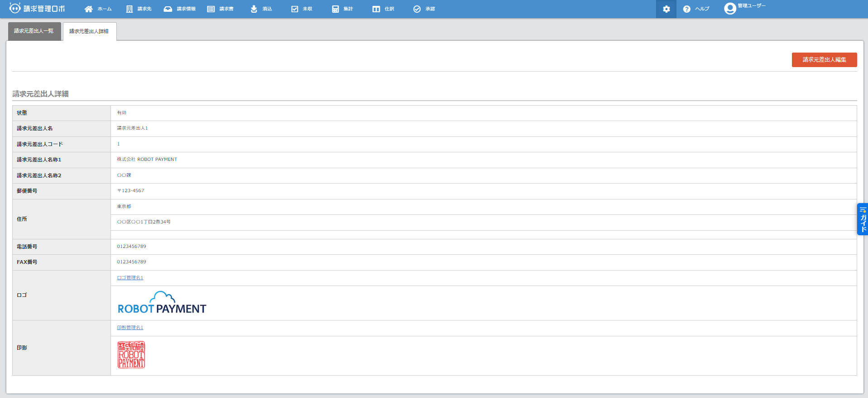Screen dimensions: 868x398
Task: Open 集計 calculator icon
Action: coord(336,9)
